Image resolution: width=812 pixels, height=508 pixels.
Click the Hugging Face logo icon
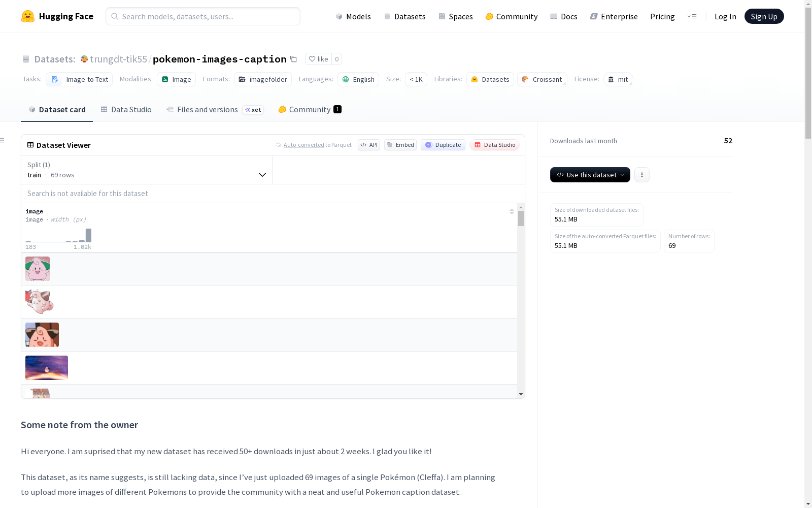pyautogui.click(x=28, y=16)
